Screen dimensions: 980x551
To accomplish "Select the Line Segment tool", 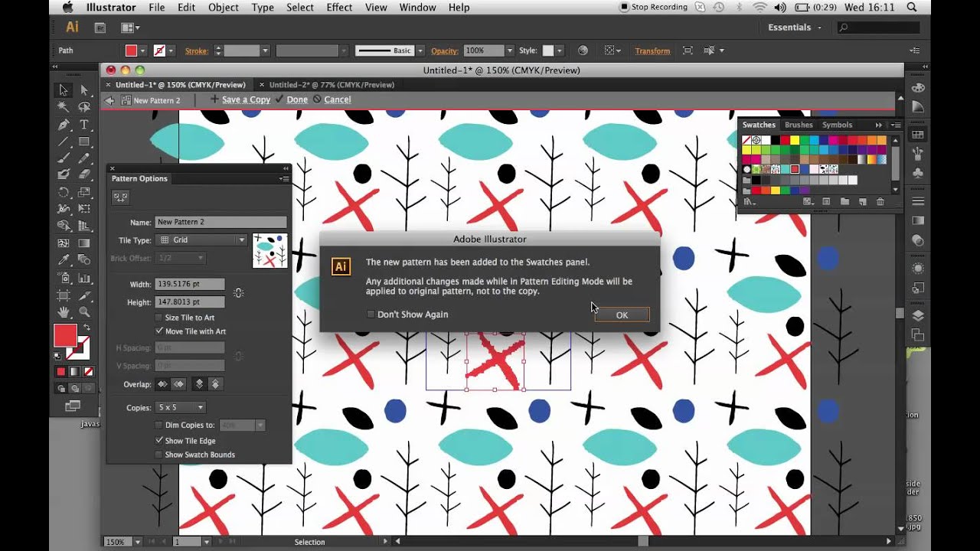I will point(64,142).
